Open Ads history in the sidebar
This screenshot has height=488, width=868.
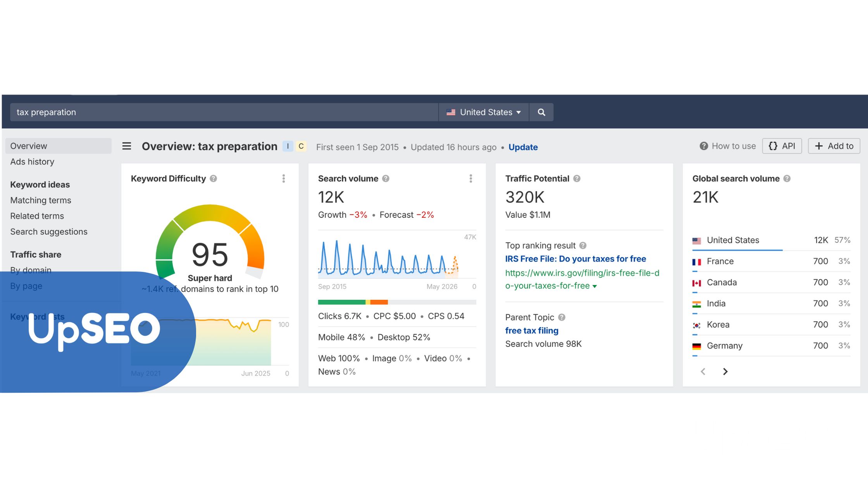point(32,162)
